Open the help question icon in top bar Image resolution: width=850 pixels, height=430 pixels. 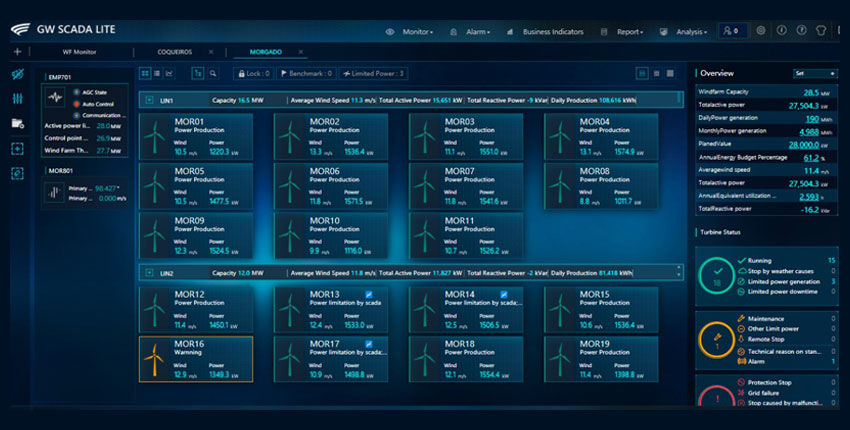pos(801,31)
